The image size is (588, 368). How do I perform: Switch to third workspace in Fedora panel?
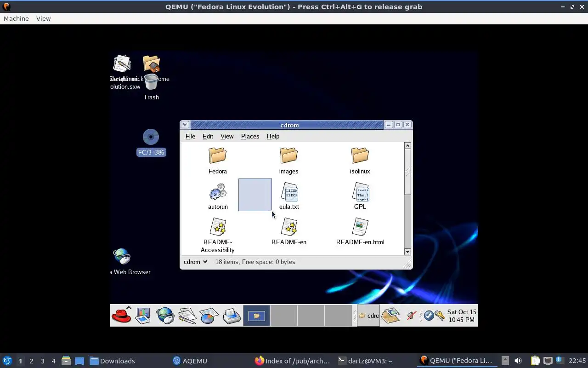coord(311,316)
